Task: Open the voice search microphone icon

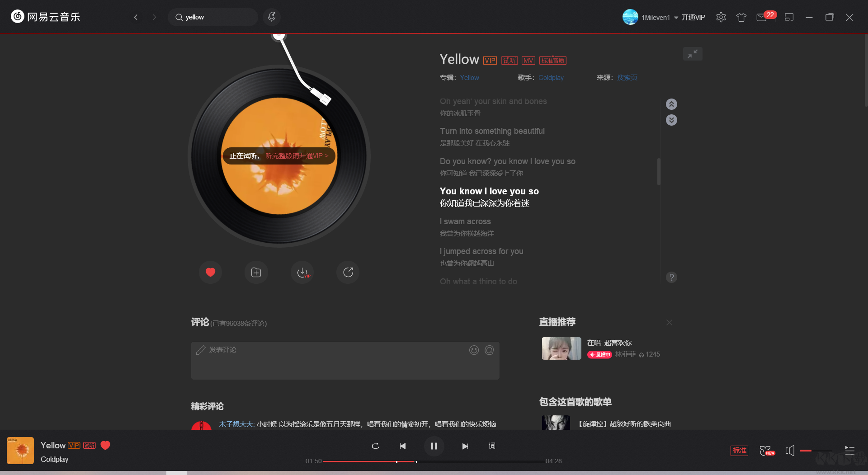Action: [272, 17]
